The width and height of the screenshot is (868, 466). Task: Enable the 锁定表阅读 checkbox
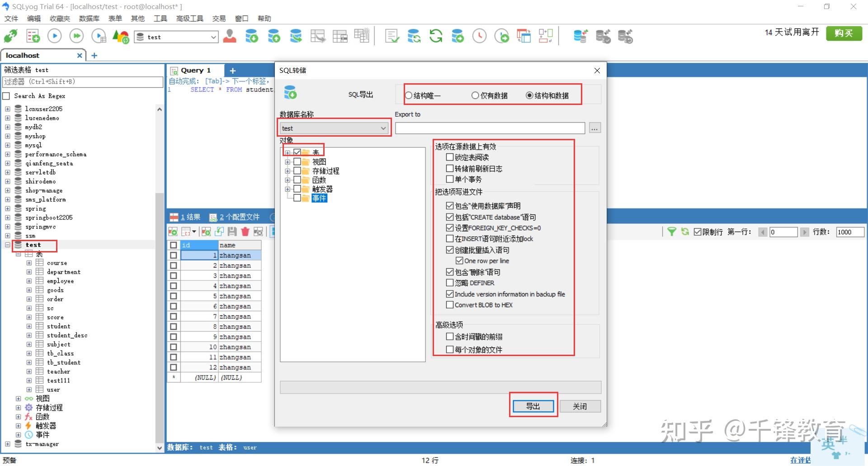click(x=449, y=157)
